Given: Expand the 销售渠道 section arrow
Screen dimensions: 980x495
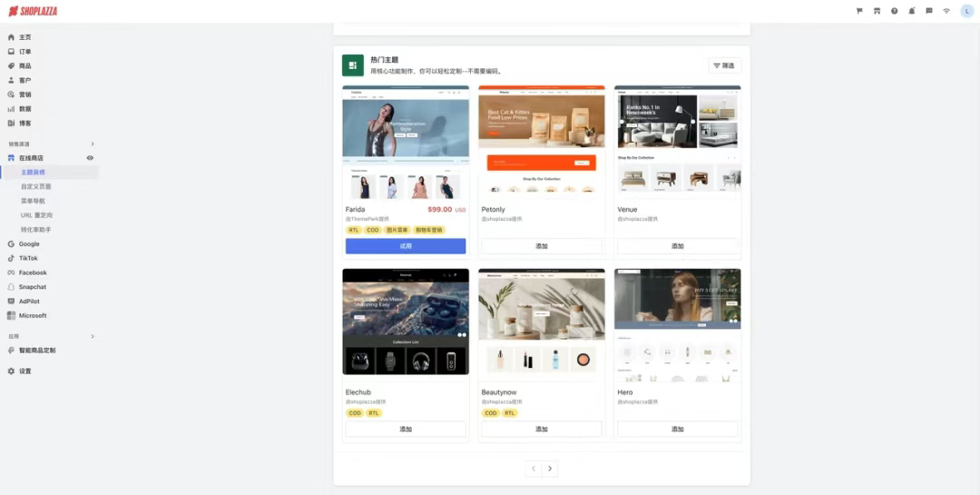Looking at the screenshot, I should click(92, 144).
